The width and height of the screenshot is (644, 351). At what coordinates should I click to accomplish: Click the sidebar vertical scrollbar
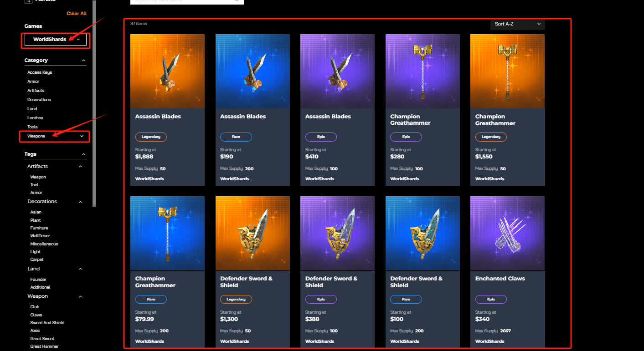(x=94, y=103)
